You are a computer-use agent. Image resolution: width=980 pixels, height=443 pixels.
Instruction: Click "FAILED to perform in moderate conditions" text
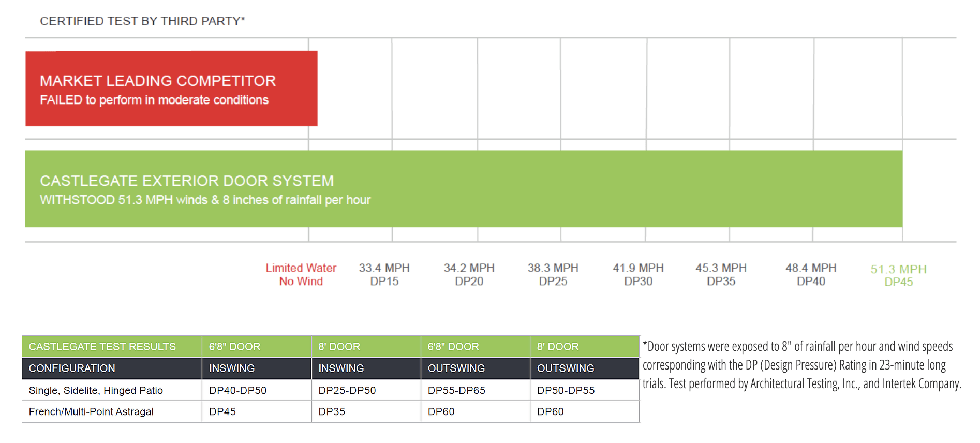(x=154, y=100)
